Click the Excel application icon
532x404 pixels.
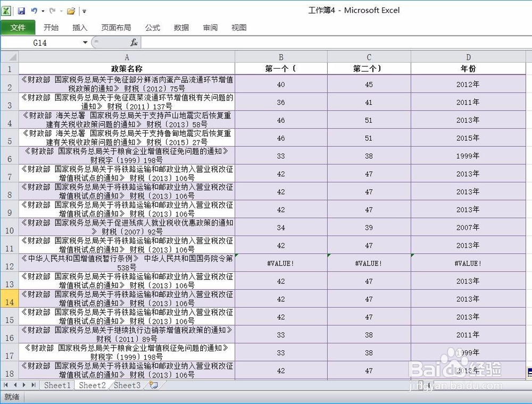tap(6, 11)
